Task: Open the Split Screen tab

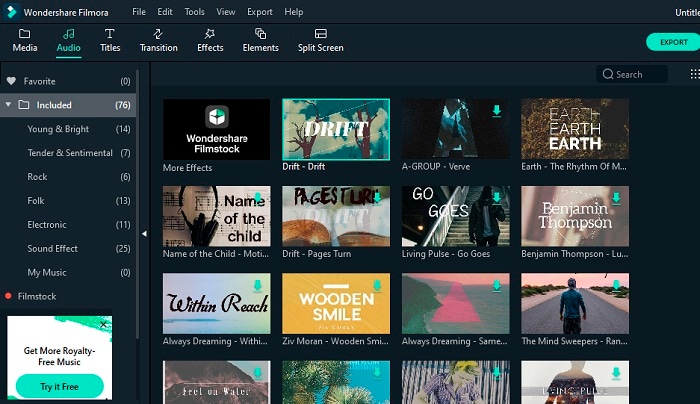Action: (x=321, y=41)
